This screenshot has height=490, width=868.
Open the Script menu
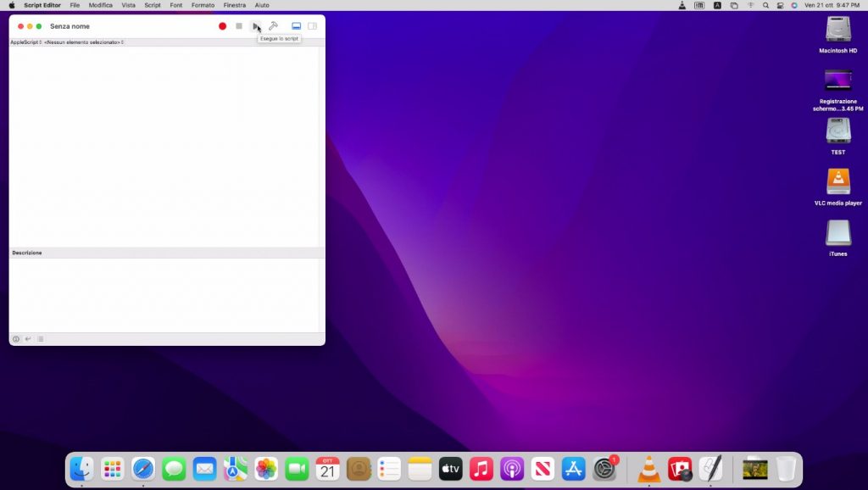coord(153,5)
